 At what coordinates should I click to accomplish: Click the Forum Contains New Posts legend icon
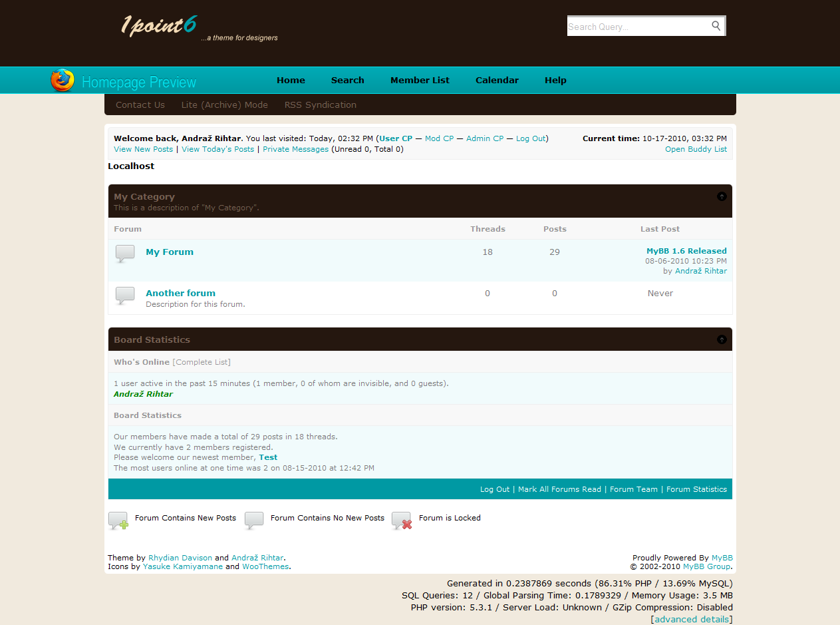click(118, 521)
